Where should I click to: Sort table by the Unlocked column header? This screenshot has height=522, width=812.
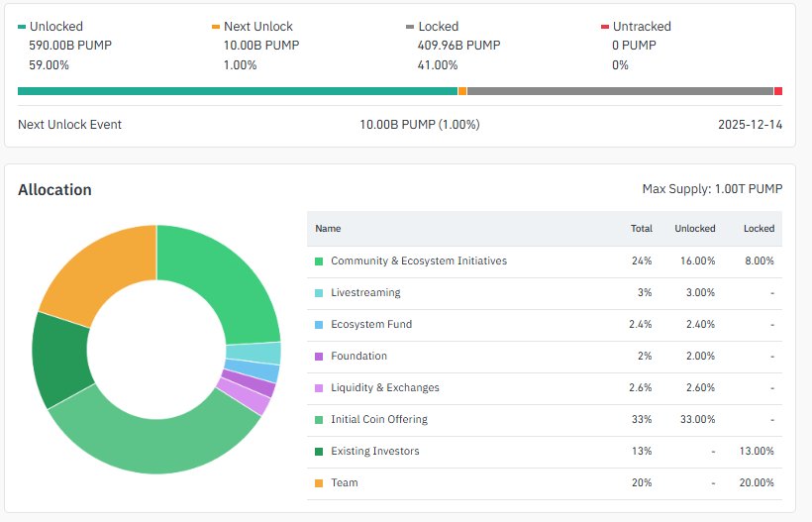pyautogui.click(x=694, y=229)
